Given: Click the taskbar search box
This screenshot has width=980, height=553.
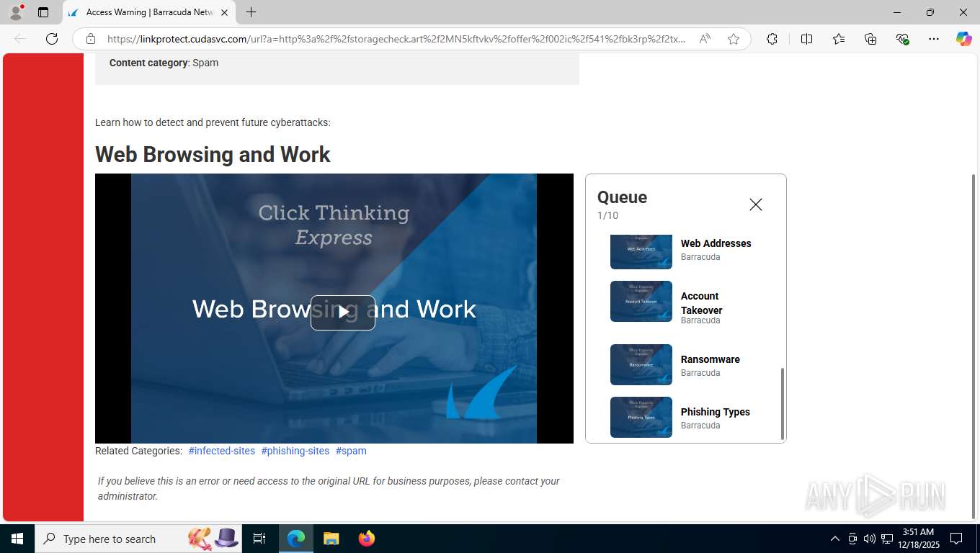Looking at the screenshot, I should tap(138, 539).
